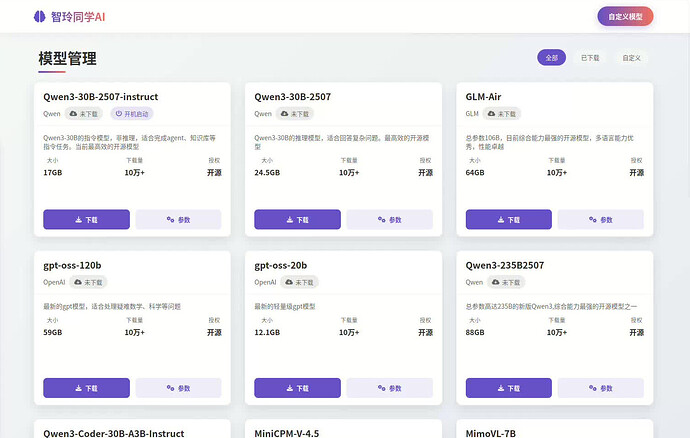Download the Qwen3-30B-2507 model

[x=297, y=219]
